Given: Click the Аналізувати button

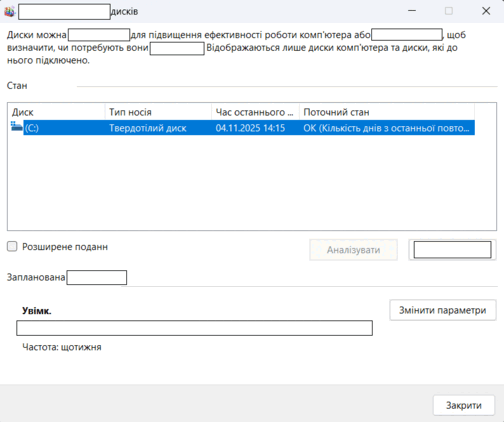Looking at the screenshot, I should click(x=353, y=250).
